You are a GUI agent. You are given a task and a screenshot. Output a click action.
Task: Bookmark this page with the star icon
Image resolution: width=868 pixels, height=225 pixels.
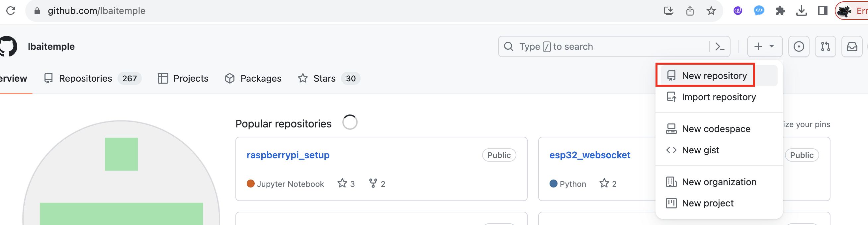pos(711,11)
